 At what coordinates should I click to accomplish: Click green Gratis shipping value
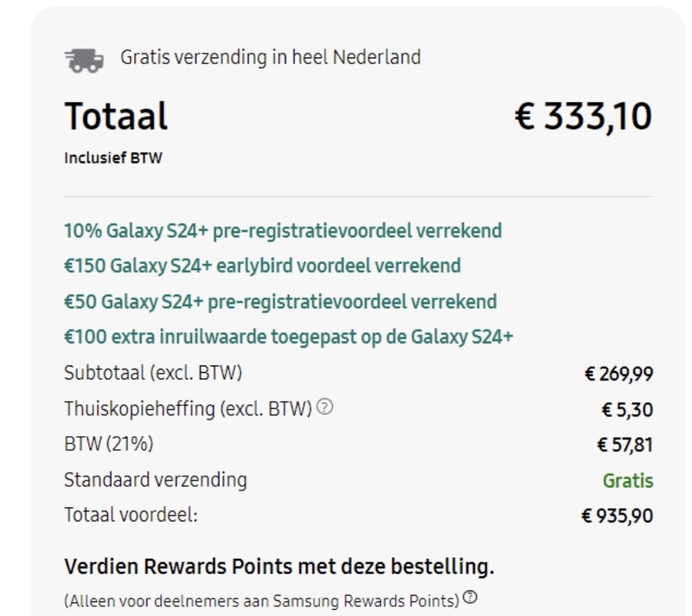point(628,481)
